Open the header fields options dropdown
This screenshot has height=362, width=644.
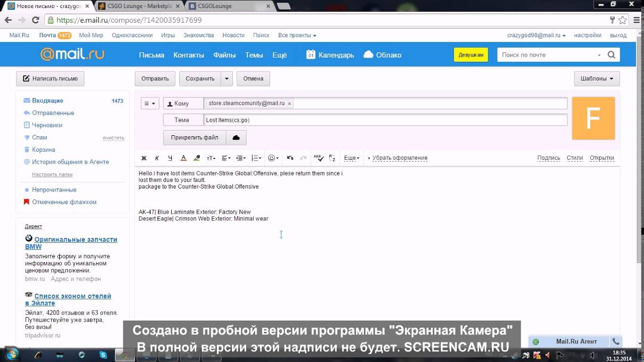[150, 103]
